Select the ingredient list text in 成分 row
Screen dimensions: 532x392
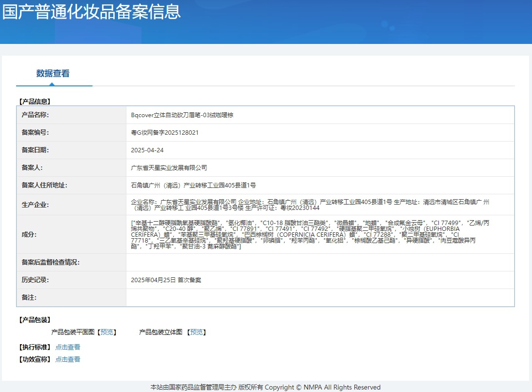[310, 234]
